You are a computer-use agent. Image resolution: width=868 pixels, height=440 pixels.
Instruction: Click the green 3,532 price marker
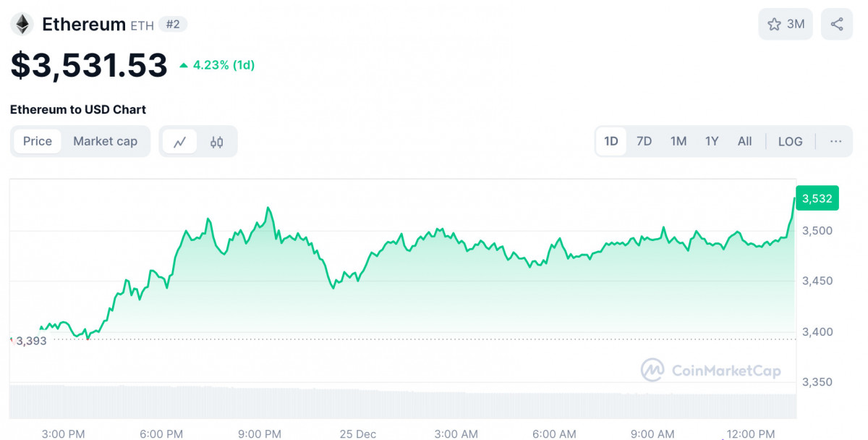(x=817, y=198)
